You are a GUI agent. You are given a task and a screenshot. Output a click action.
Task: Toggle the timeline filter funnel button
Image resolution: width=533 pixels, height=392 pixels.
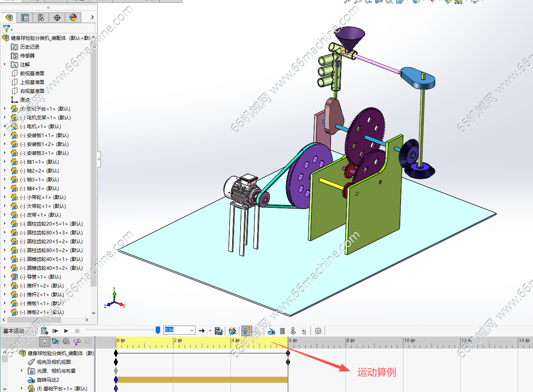click(45, 342)
